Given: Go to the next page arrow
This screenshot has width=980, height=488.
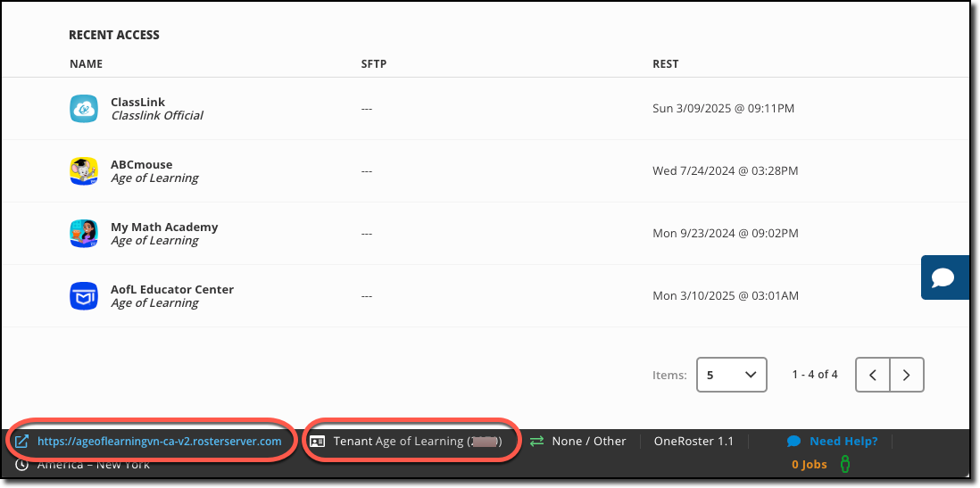Looking at the screenshot, I should point(907,375).
